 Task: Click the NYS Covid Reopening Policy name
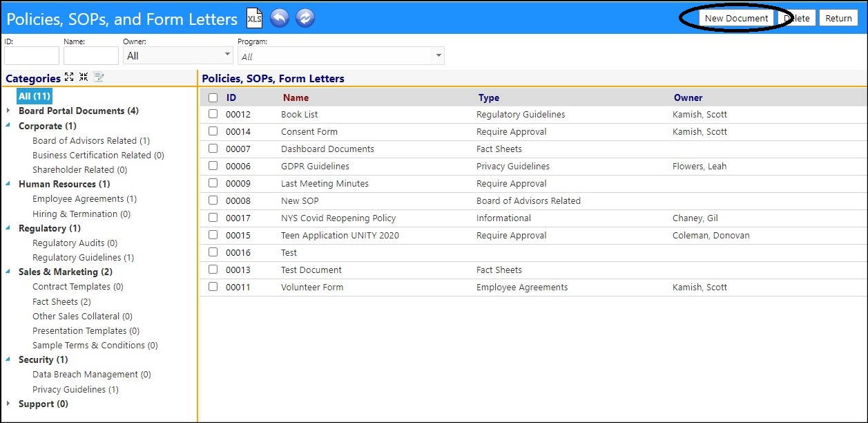pos(338,218)
